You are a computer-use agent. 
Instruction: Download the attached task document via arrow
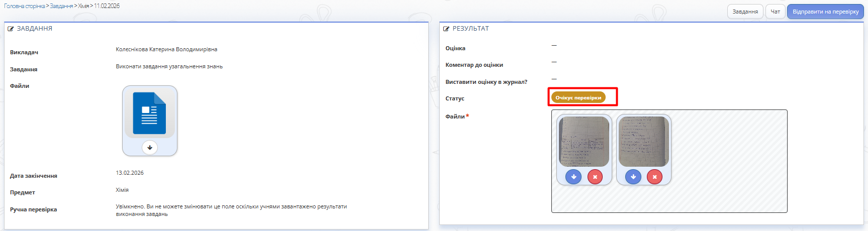pos(150,148)
